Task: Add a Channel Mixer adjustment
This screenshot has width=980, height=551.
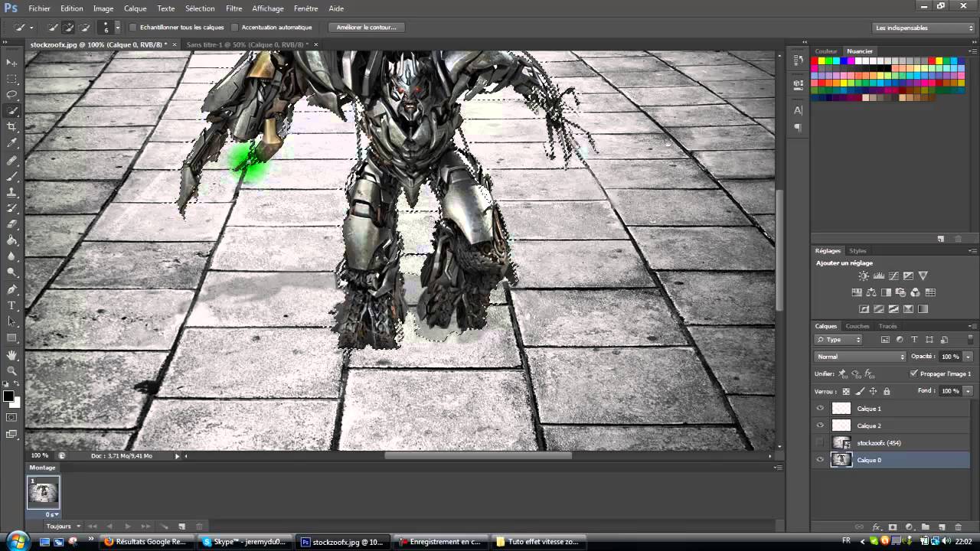Action: coord(916,292)
